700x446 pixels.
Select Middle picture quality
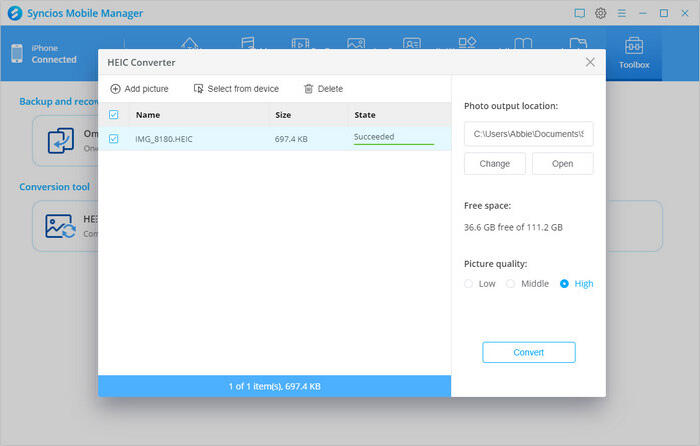click(x=510, y=284)
